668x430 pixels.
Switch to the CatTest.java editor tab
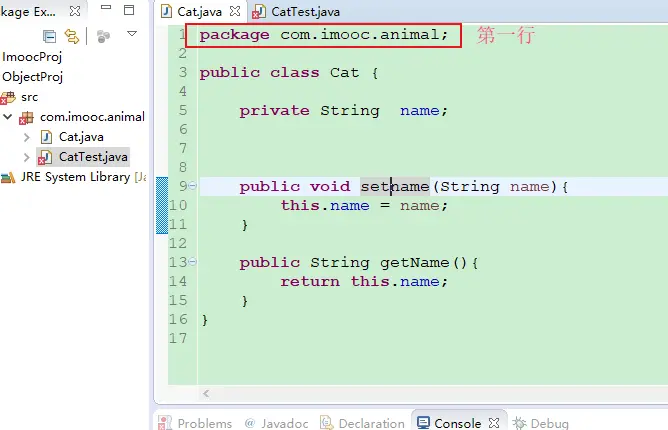305,12
